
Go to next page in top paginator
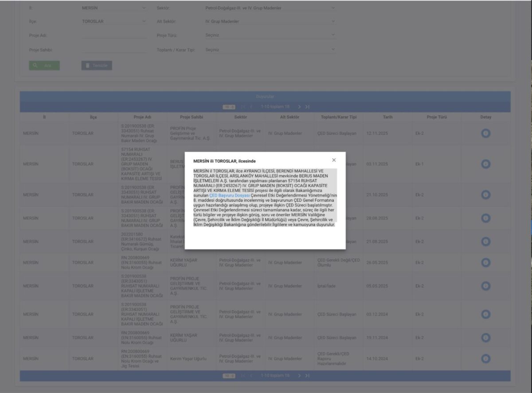(299, 107)
